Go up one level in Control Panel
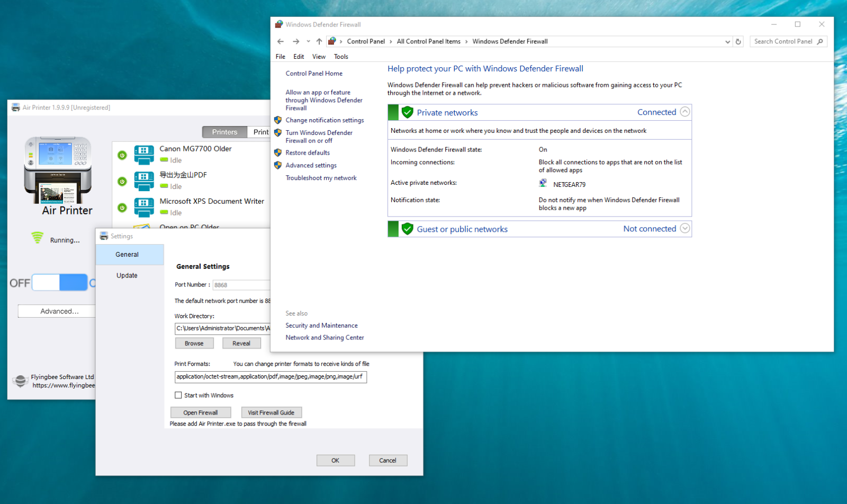The image size is (847, 504). pos(319,41)
